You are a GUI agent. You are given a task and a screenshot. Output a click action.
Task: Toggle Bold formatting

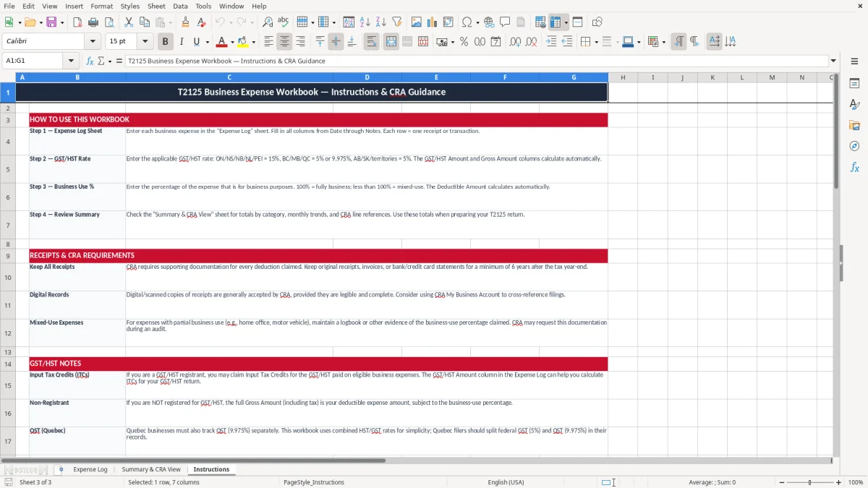[165, 42]
